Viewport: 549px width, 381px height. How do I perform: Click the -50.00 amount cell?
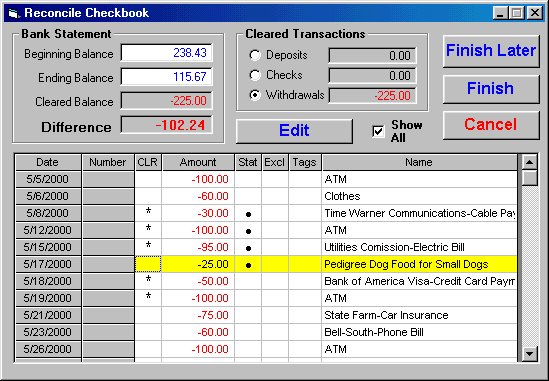pos(198,281)
